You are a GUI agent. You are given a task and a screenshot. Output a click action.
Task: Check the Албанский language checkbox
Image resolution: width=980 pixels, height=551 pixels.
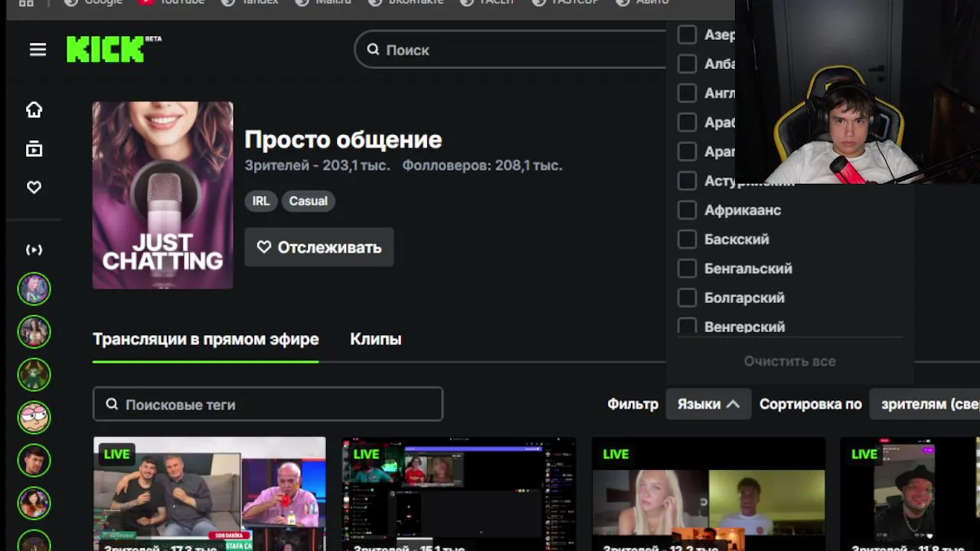click(x=687, y=64)
